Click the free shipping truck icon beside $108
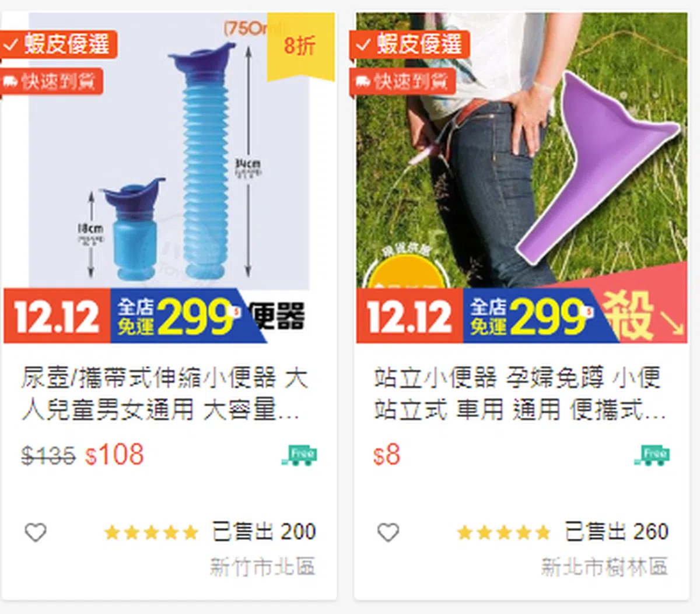Viewport: 700px width, 614px height. coord(300,455)
